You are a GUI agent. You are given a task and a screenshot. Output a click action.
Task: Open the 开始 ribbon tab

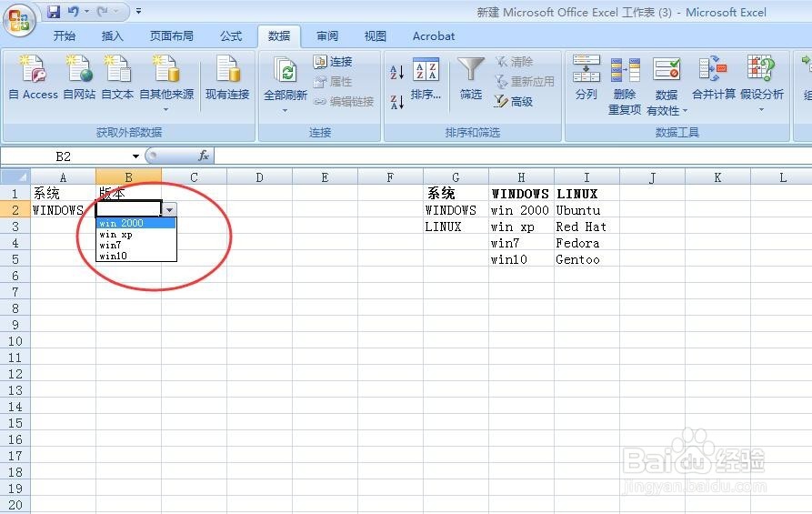point(65,36)
